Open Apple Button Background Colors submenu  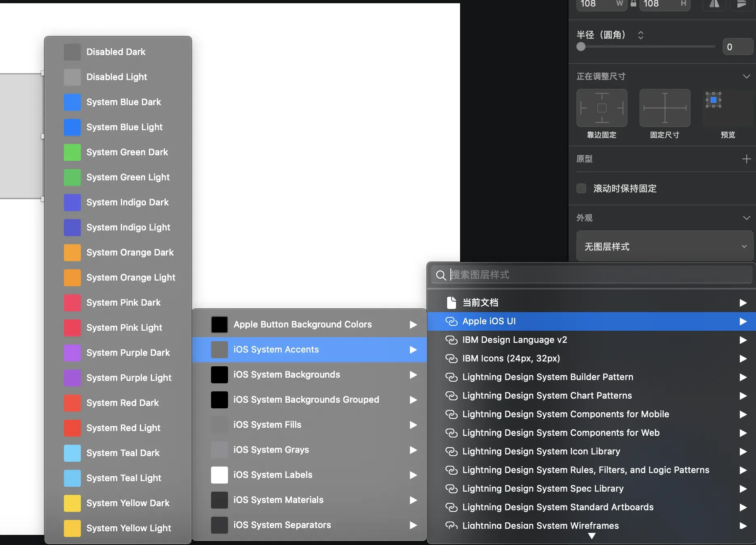(309, 324)
